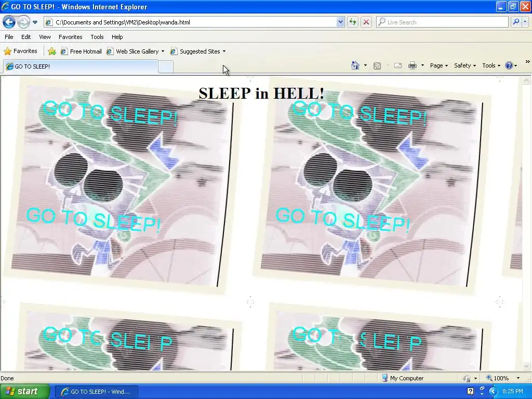This screenshot has height=399, width=532.
Task: Select the GO TO SLEEP! tab
Action: tap(81, 66)
